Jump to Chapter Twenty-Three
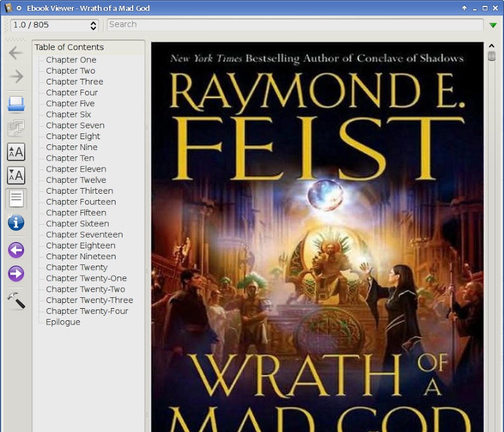 coord(90,300)
